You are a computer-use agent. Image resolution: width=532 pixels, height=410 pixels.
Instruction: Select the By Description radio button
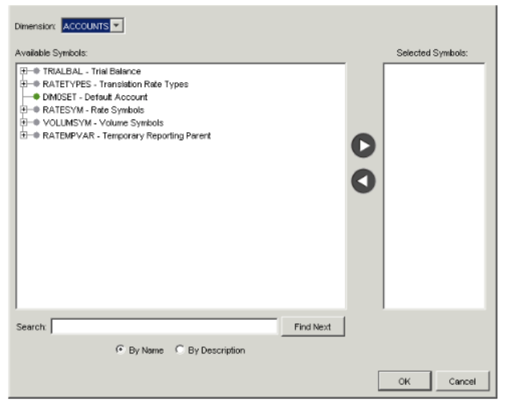pos(180,350)
